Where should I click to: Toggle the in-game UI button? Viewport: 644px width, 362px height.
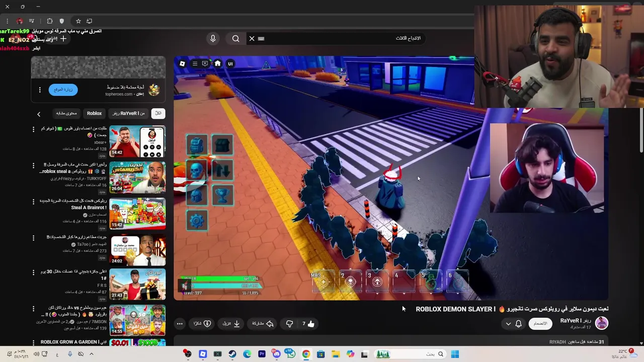(x=230, y=64)
